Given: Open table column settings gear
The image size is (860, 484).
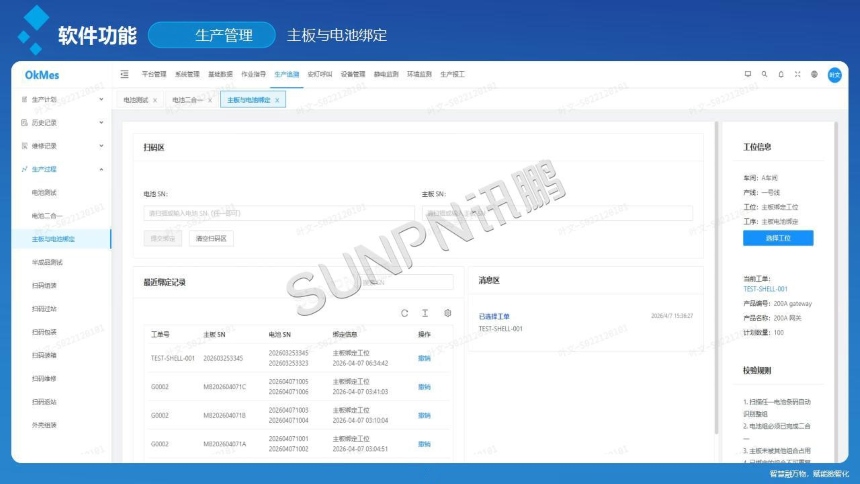Looking at the screenshot, I should pos(448,313).
